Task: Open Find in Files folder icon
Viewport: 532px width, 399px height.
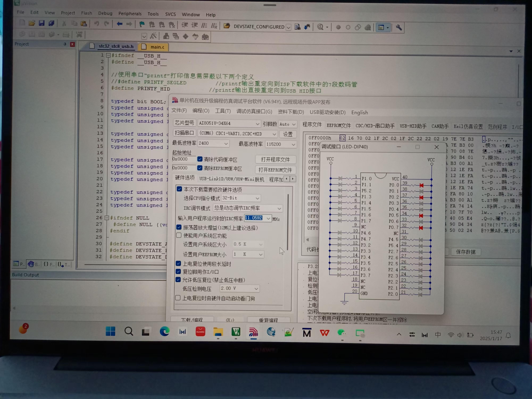Action: click(x=226, y=26)
